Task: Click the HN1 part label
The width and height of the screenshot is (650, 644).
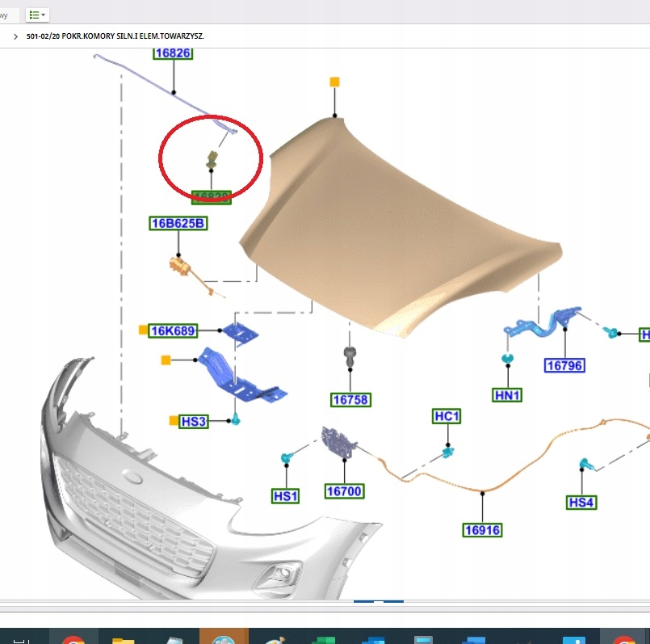Action: [506, 395]
